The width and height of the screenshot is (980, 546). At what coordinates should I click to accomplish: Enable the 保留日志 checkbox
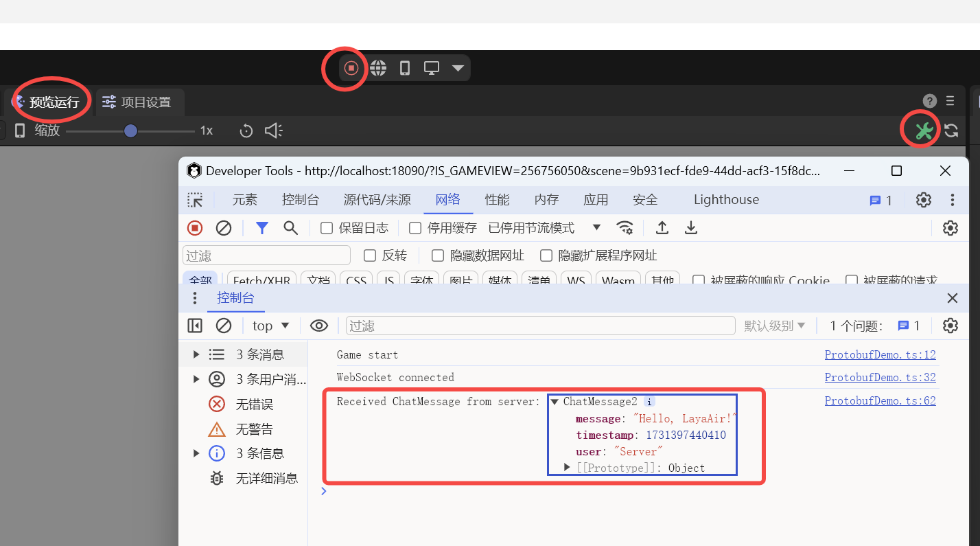tap(327, 228)
